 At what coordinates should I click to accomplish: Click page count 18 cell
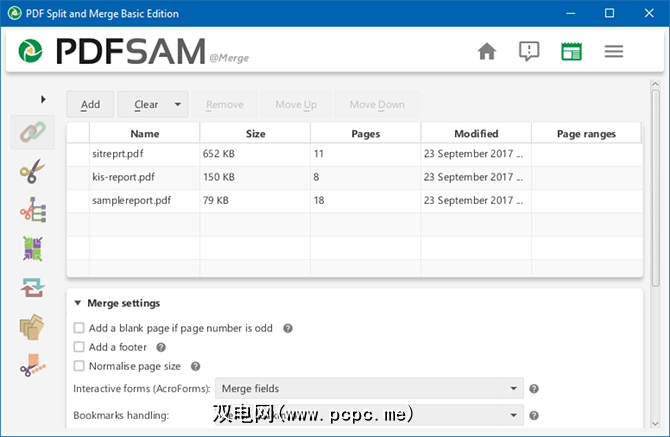coord(366,201)
